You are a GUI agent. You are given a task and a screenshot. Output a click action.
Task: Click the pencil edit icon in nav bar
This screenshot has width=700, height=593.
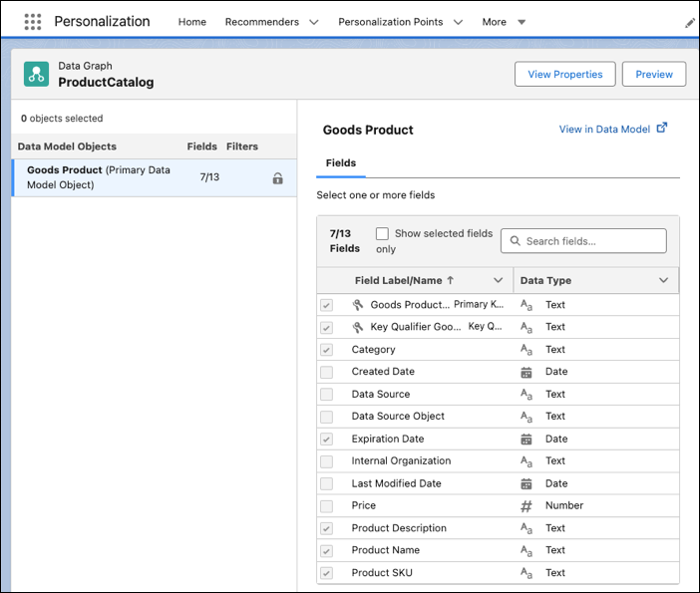(x=690, y=23)
